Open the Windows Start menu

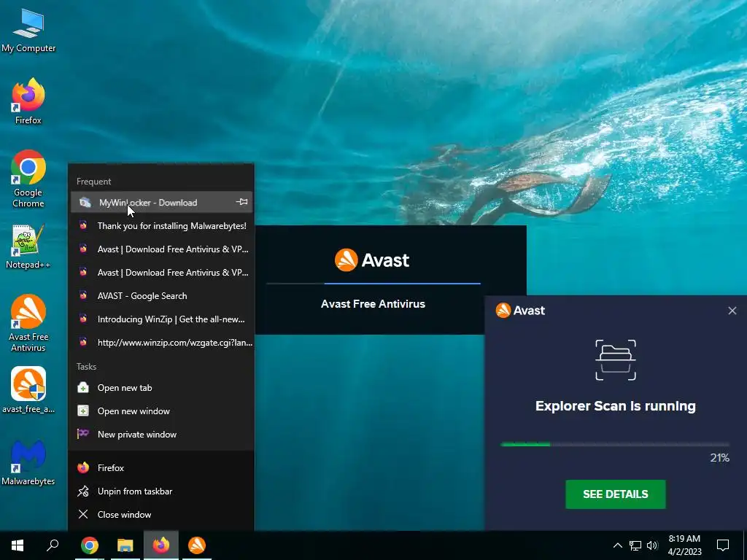[18, 545]
